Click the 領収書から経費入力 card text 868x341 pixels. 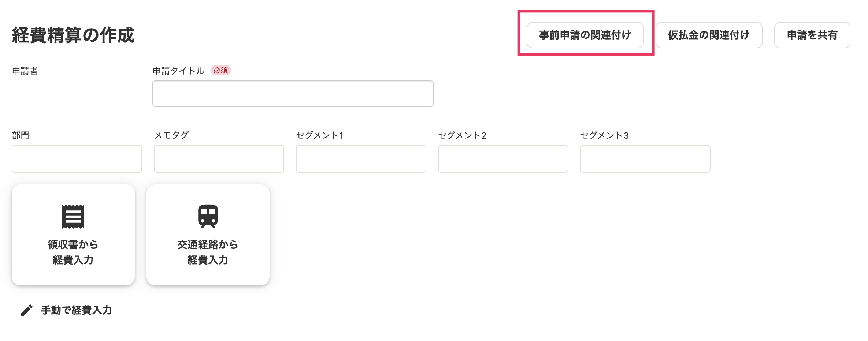[73, 252]
